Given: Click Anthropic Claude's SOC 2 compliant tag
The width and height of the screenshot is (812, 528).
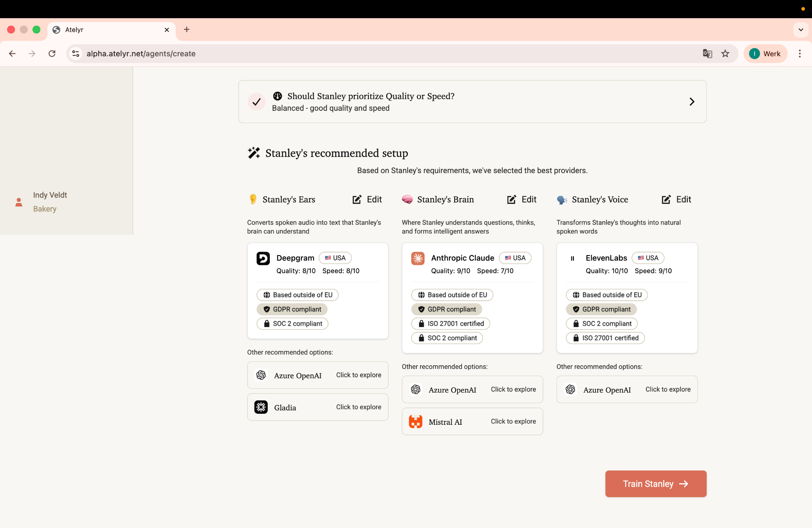Looking at the screenshot, I should point(447,338).
